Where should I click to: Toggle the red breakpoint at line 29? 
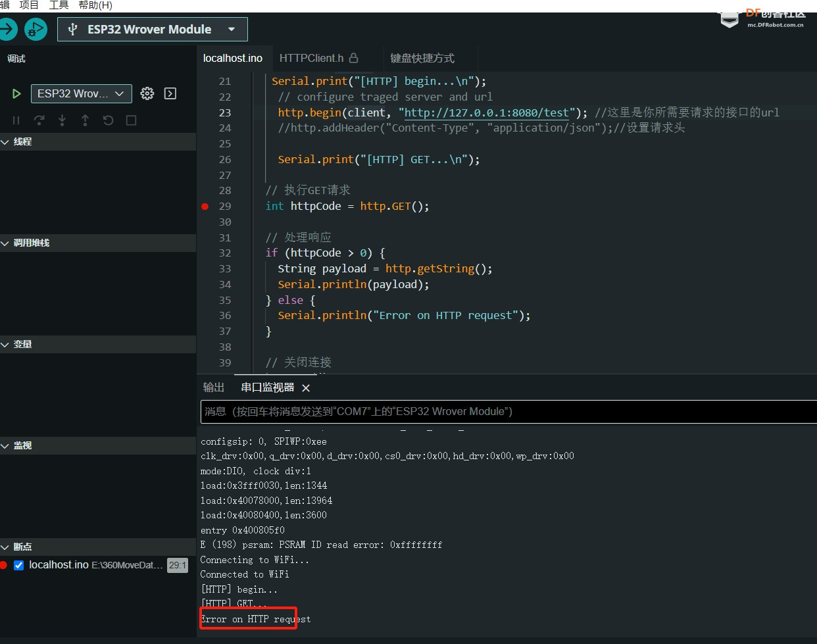coord(205,207)
